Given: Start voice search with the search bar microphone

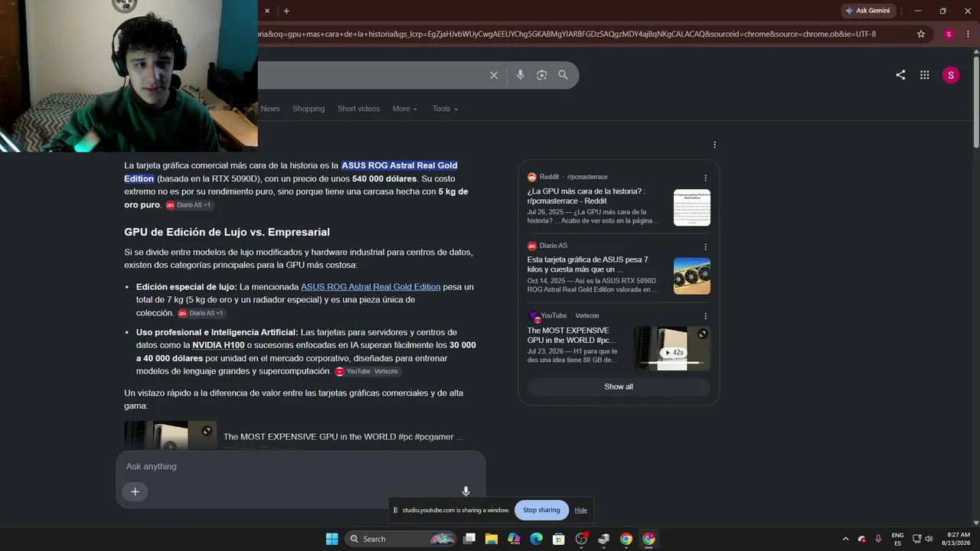Looking at the screenshot, I should pos(520,75).
